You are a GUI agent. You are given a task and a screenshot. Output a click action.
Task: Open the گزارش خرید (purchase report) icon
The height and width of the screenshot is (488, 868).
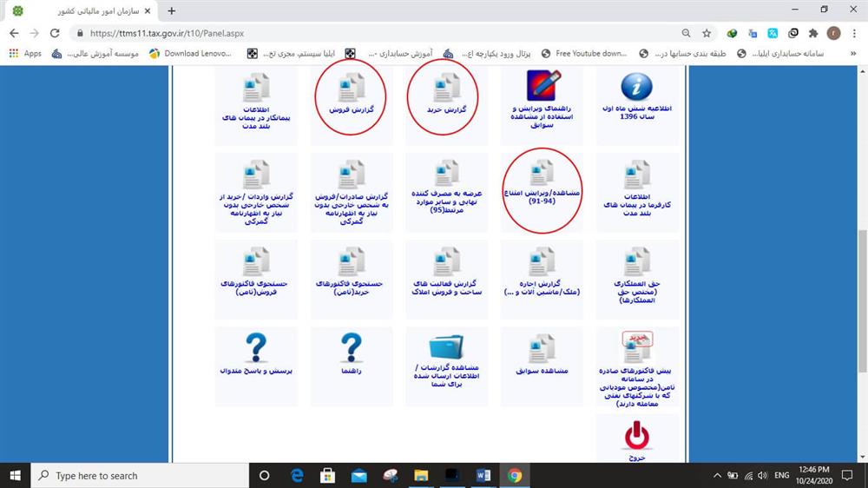445,89
